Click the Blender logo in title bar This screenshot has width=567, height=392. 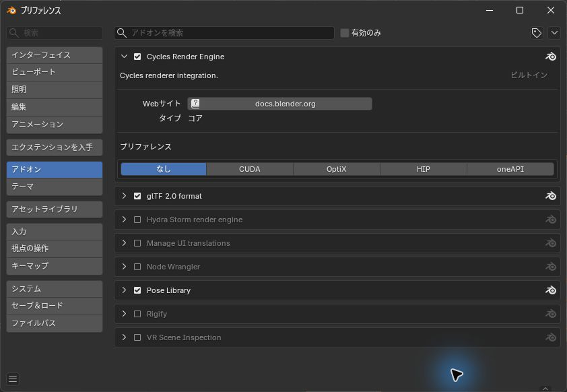tap(11, 11)
